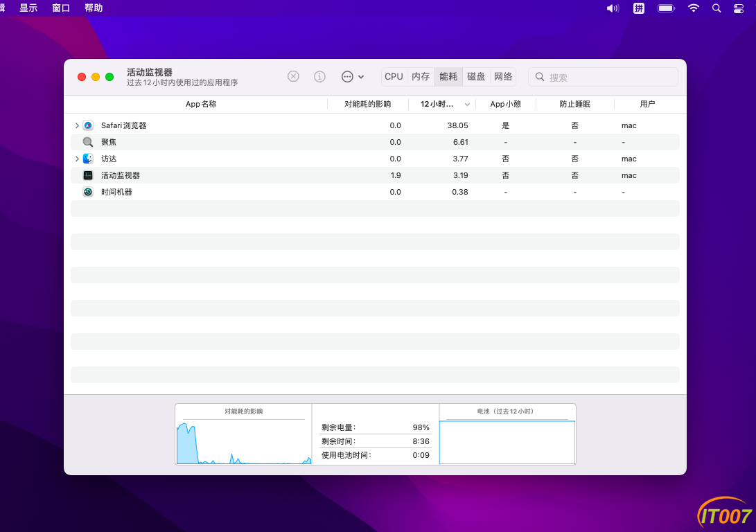Click the 1.9 energy impact value
Viewport: 756px width, 532px height.
point(396,175)
